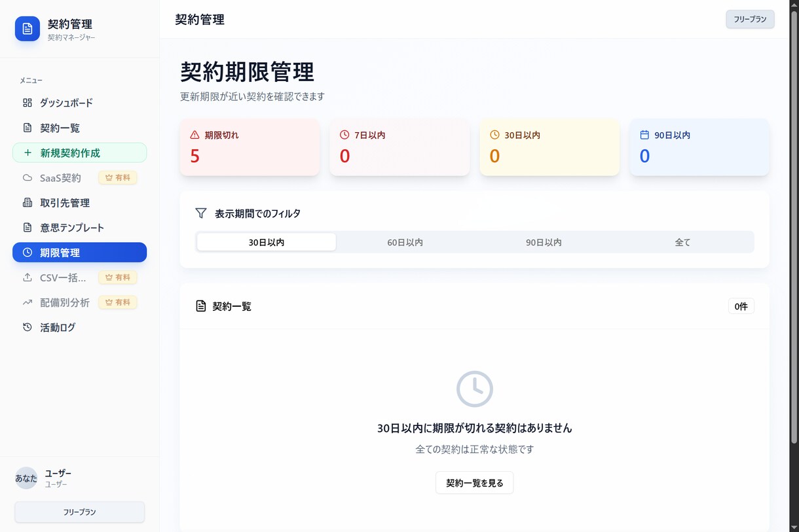The width and height of the screenshot is (799, 532).
Task: Switch filter to 60日以内
Action: pos(405,242)
